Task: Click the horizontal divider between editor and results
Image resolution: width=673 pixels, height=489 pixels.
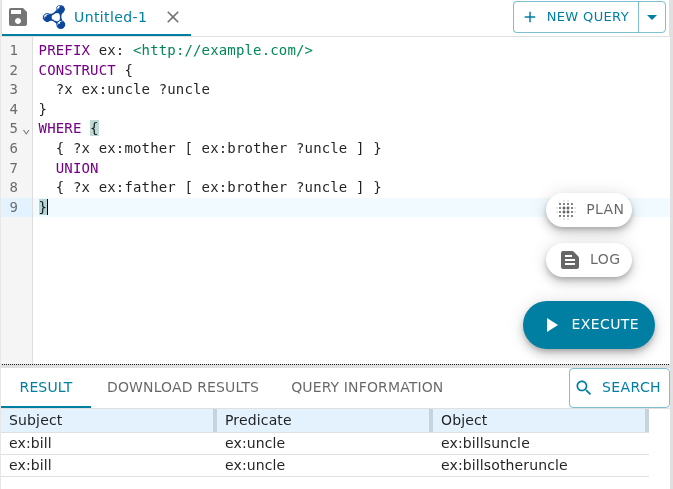Action: [335, 365]
